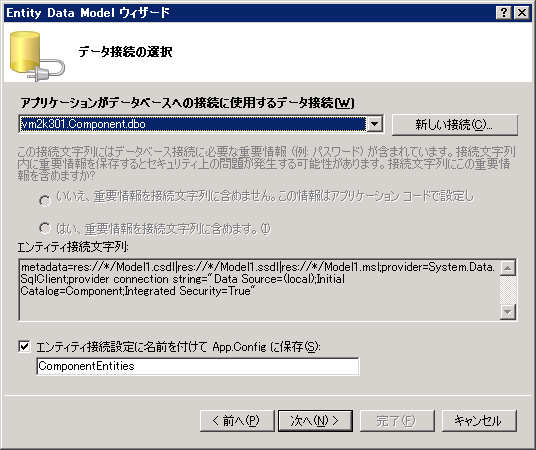This screenshot has width=536, height=450.
Task: Go back with the 前へ button
Action: tap(237, 421)
